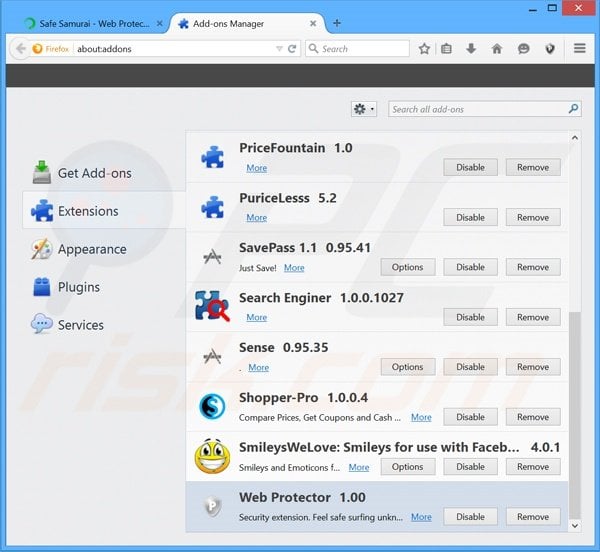
Task: Click the Firefox identity icon in address bar
Action: (x=38, y=49)
